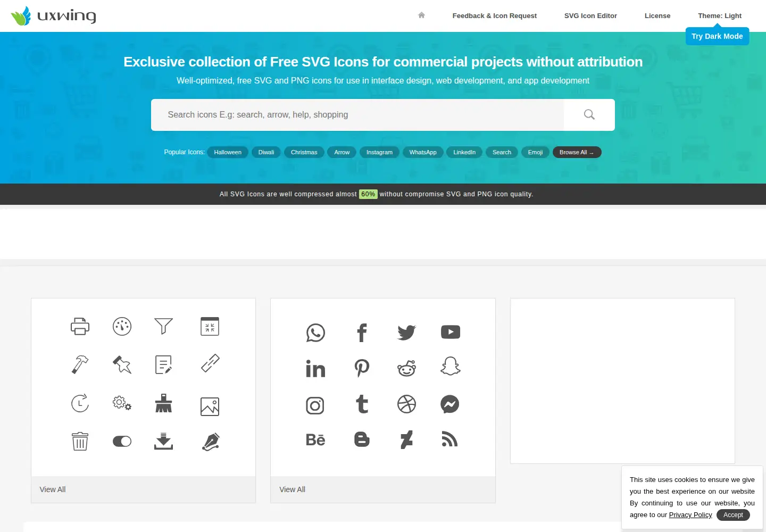Open the hammer tool icon
The height and width of the screenshot is (532, 766).
coord(80,364)
